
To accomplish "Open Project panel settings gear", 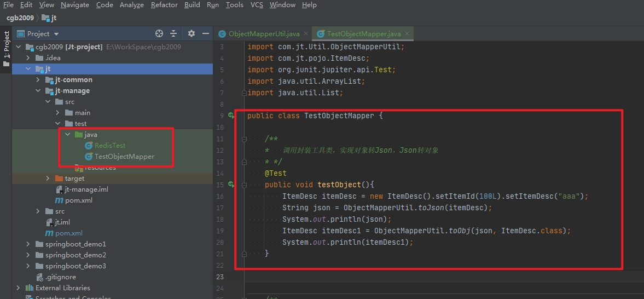I will coord(192,34).
